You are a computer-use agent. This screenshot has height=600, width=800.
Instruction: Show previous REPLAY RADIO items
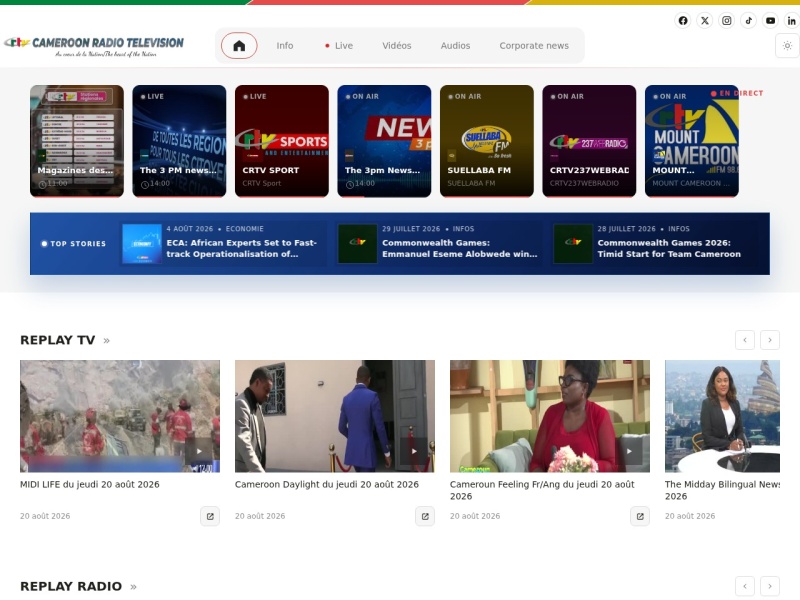745,587
